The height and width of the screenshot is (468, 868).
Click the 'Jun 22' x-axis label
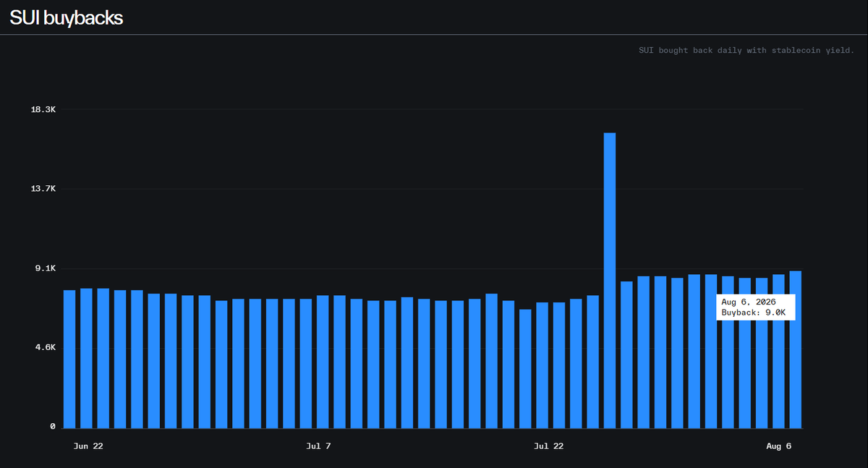88,446
